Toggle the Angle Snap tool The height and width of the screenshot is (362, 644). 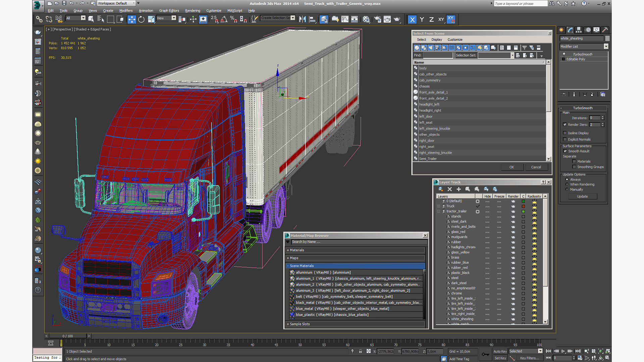[224, 19]
